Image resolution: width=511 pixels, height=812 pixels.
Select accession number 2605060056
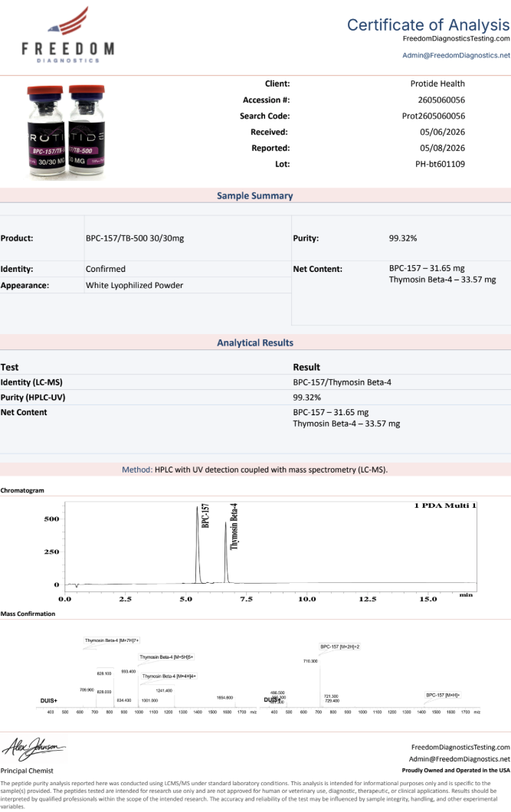click(x=441, y=100)
